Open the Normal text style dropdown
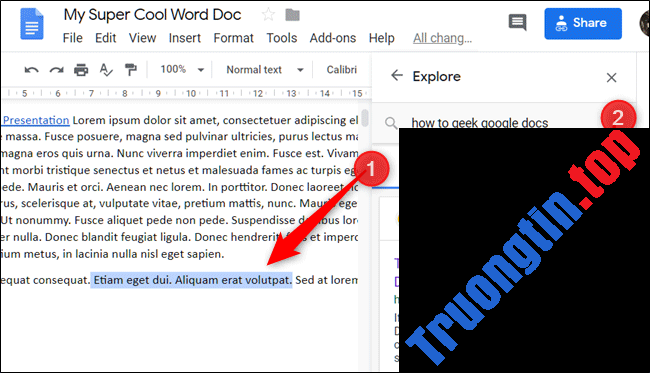650x373 pixels. click(265, 70)
